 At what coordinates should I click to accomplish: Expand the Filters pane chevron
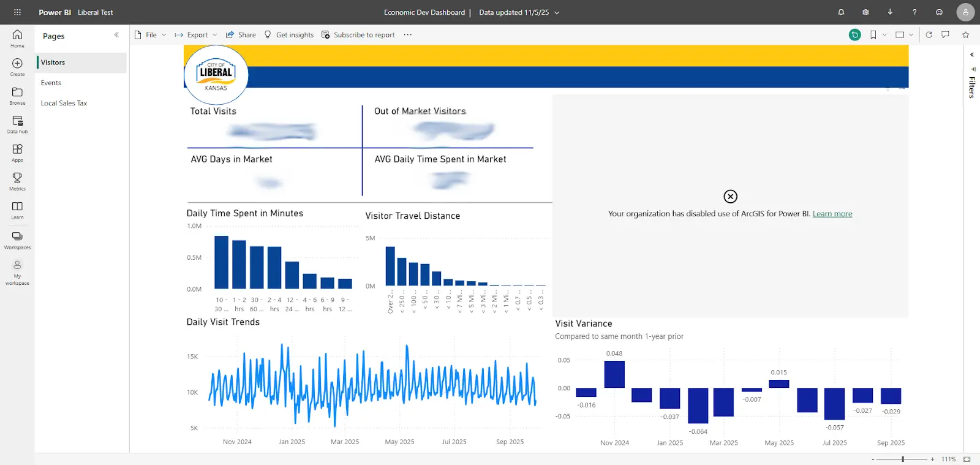[x=972, y=55]
